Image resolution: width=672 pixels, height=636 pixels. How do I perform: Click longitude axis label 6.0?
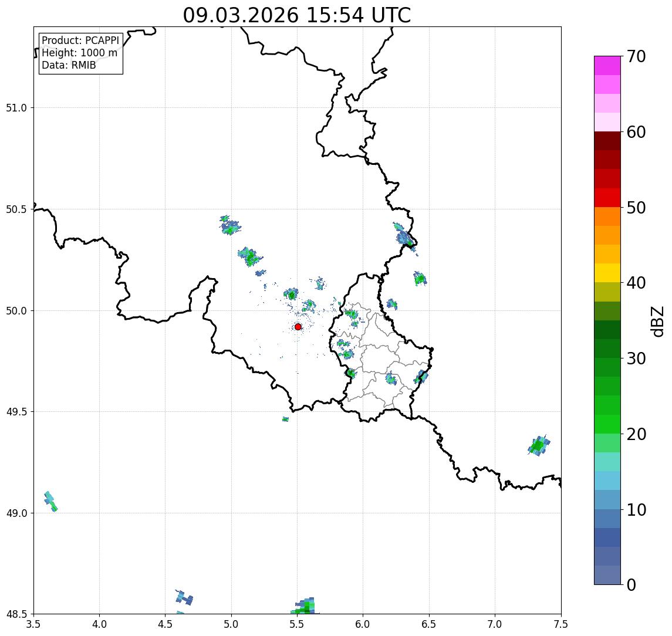point(363,624)
